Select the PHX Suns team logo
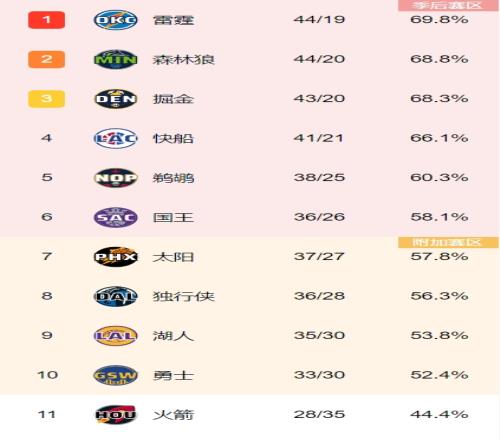This screenshot has height=440, width=500. pyautogui.click(x=115, y=257)
